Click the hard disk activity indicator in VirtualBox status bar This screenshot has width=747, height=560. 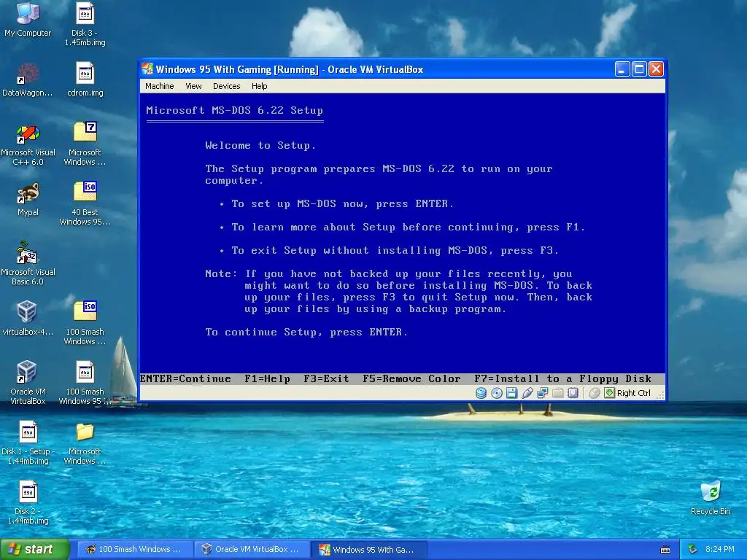point(481,393)
